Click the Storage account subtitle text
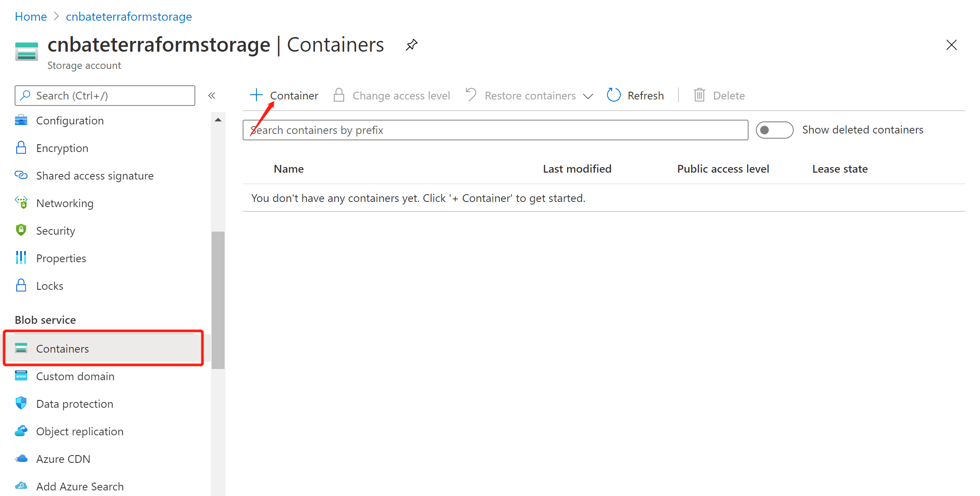980x496 pixels. (84, 65)
